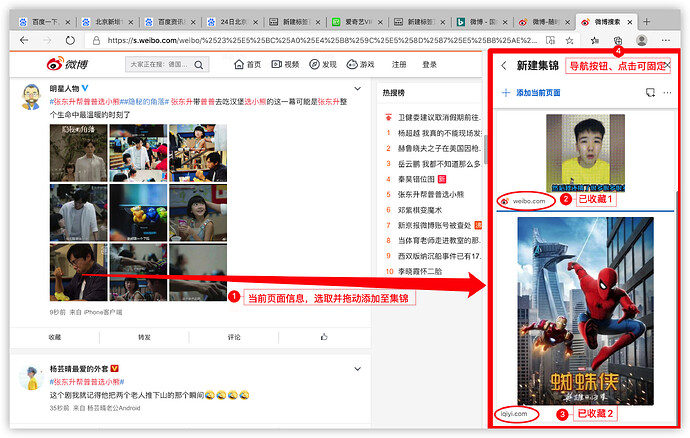Open hot search 秦昊错位图
Viewport: 690px width, 438px height.
[x=416, y=179]
